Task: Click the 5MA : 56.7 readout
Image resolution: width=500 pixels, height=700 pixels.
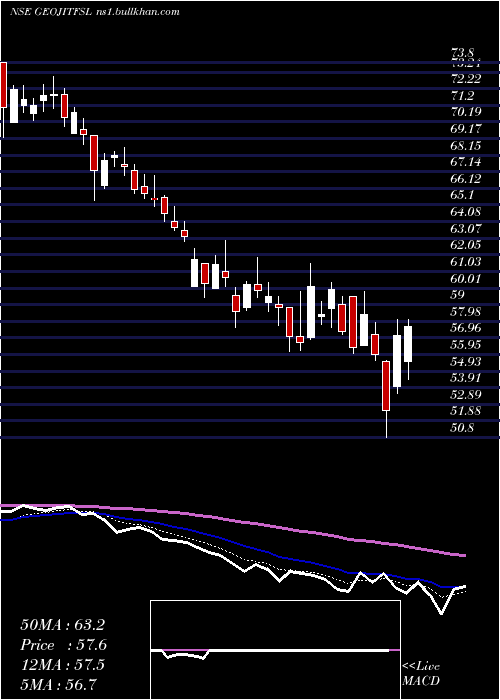Action: (x=59, y=684)
